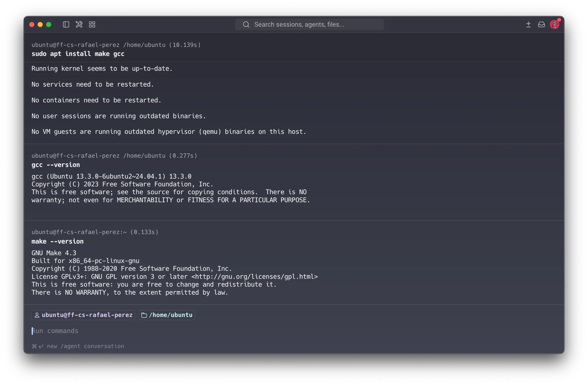Open the tools wrench icon
Image resolution: width=588 pixels, height=385 pixels.
point(79,24)
